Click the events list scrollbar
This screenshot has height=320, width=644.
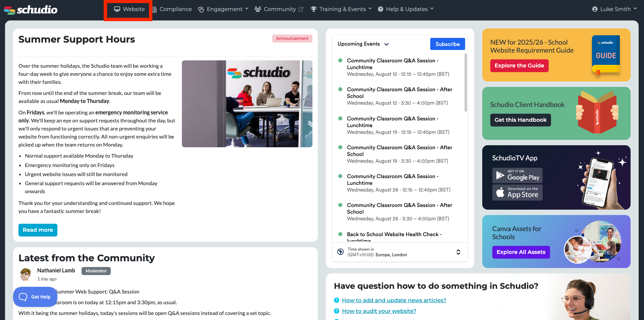click(x=466, y=83)
